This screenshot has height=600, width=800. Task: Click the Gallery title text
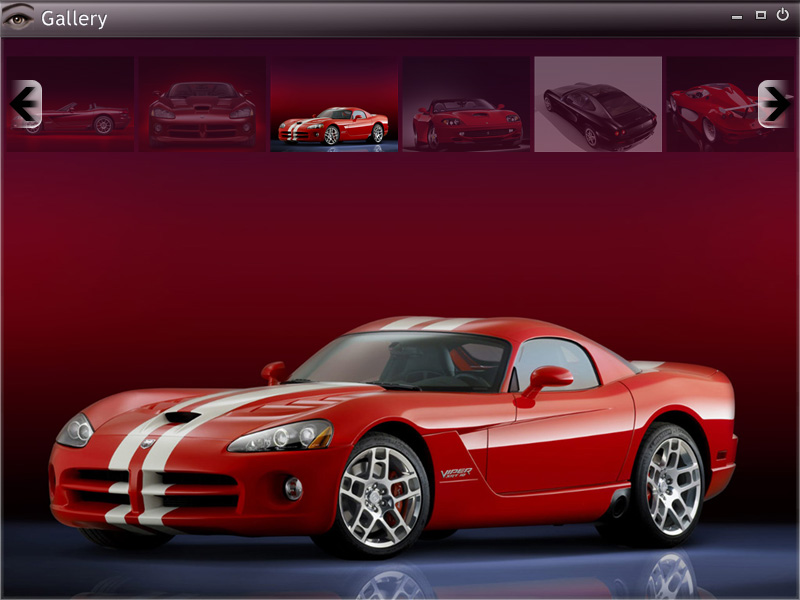click(x=74, y=19)
